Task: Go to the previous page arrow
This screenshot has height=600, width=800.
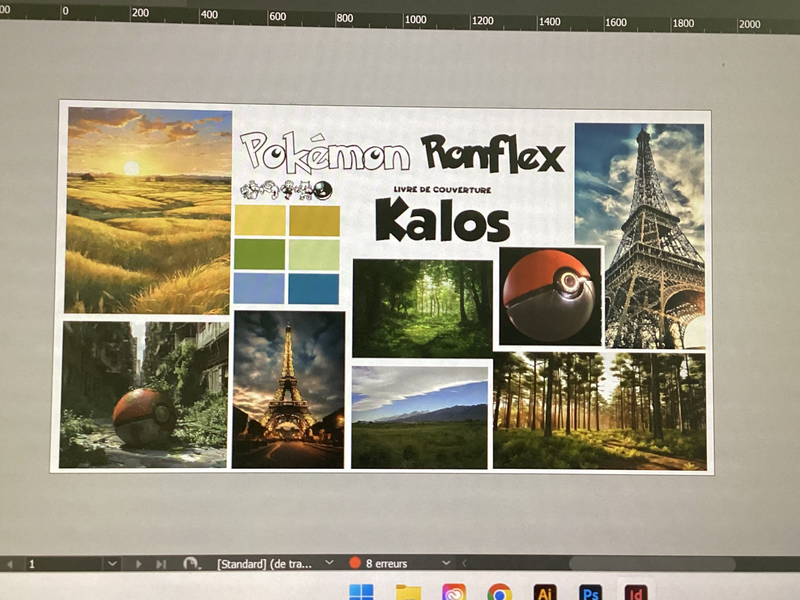Action: pyautogui.click(x=10, y=564)
